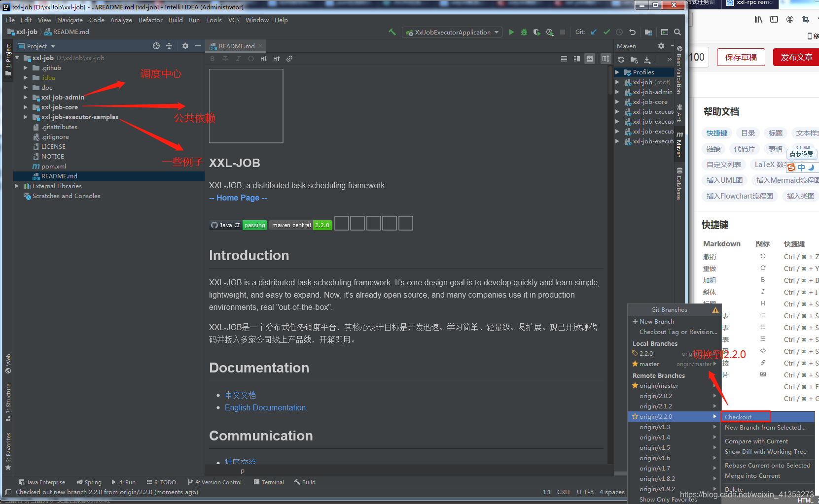Expand xxl-job-executor-samples folder

click(26, 117)
